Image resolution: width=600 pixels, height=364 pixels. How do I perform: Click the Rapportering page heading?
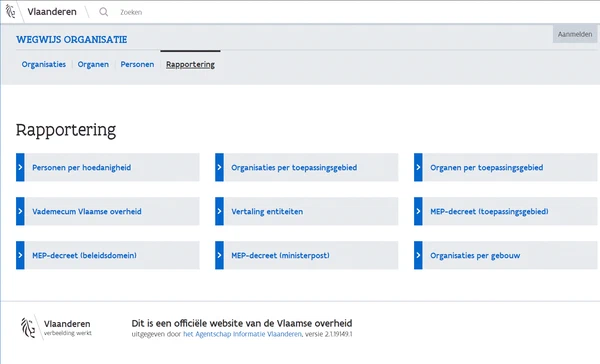click(66, 131)
